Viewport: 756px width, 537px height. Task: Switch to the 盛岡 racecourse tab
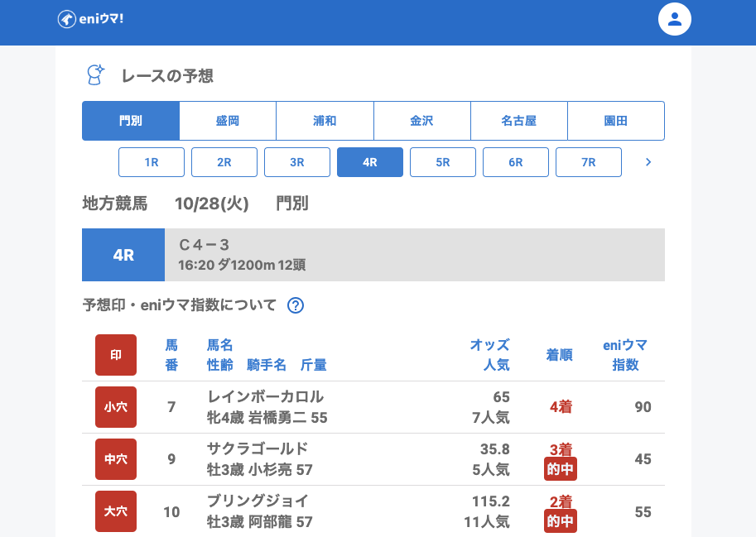click(228, 121)
